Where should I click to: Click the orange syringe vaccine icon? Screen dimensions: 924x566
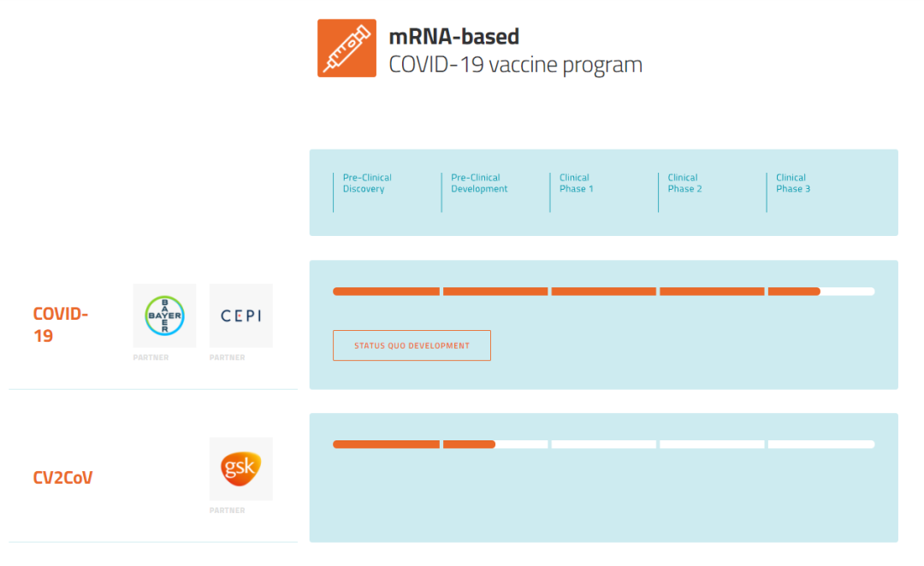pyautogui.click(x=346, y=48)
